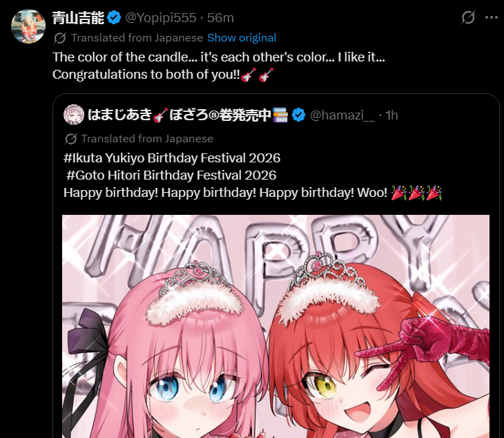Open the @Yopipi555 handle
Screen dimensions: 504x438
[x=161, y=18]
